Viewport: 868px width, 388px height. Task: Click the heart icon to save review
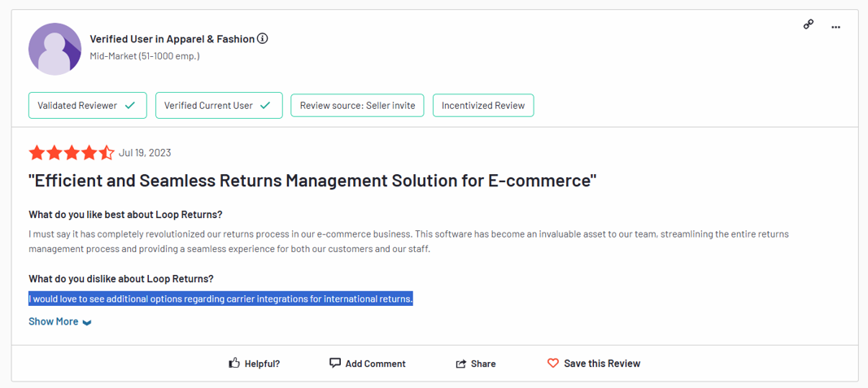[x=552, y=364]
